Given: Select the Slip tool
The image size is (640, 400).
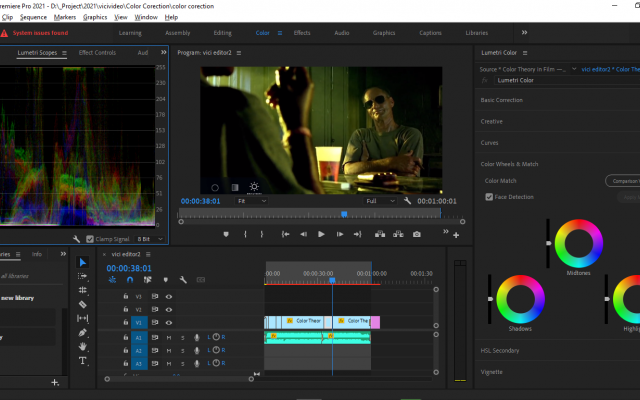Looking at the screenshot, I should [82, 318].
